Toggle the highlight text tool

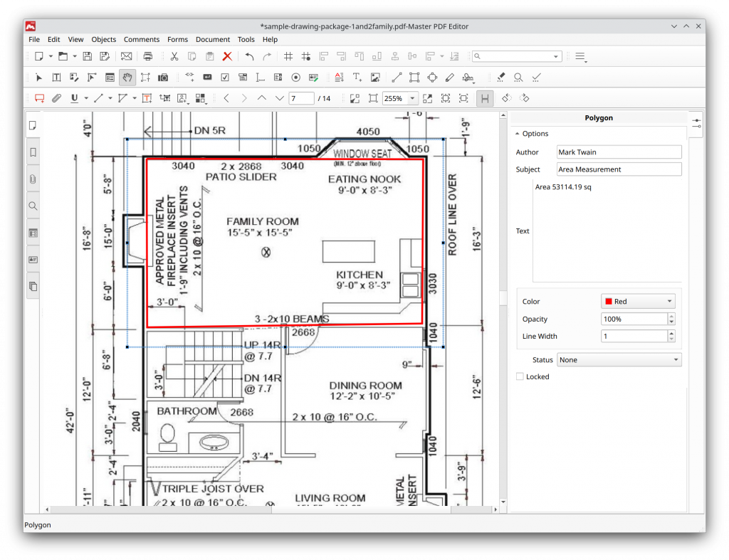[x=501, y=78]
